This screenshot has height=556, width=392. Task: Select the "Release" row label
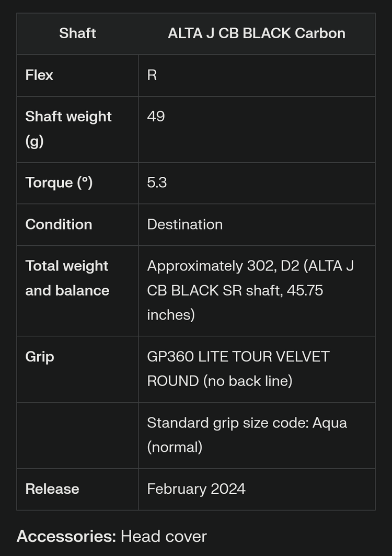[x=52, y=489]
